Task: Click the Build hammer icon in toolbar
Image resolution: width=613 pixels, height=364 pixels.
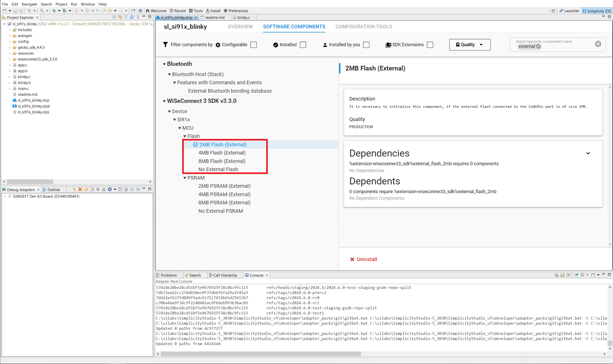Action: coord(42,11)
